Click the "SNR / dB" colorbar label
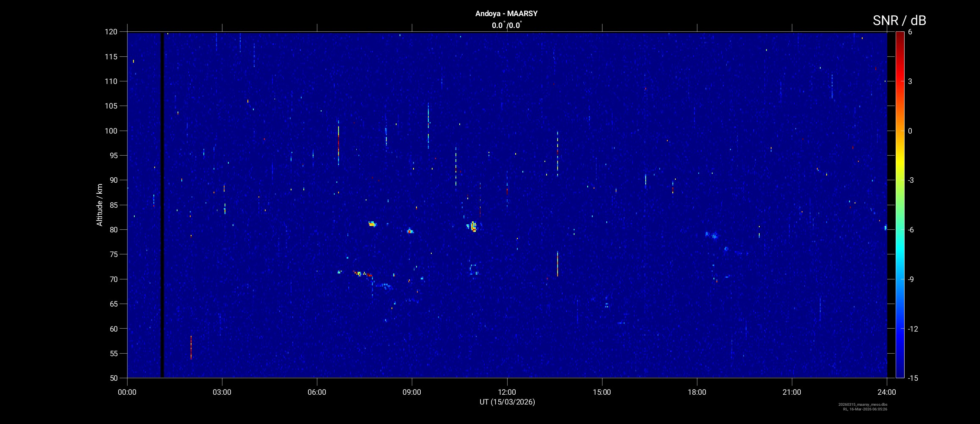This screenshot has height=424, width=980. coord(899,20)
